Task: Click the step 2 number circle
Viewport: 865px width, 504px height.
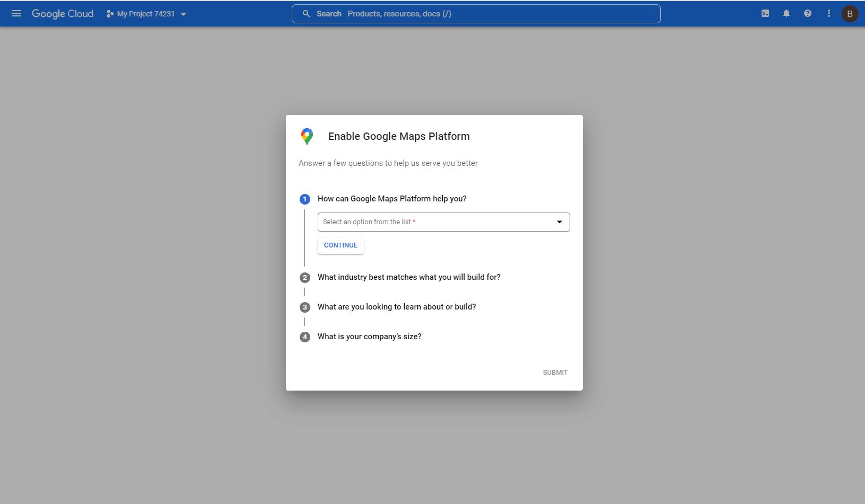Action: (305, 278)
